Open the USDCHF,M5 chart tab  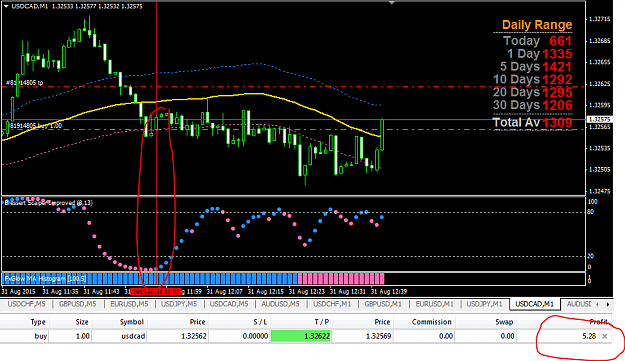pyautogui.click(x=26, y=304)
